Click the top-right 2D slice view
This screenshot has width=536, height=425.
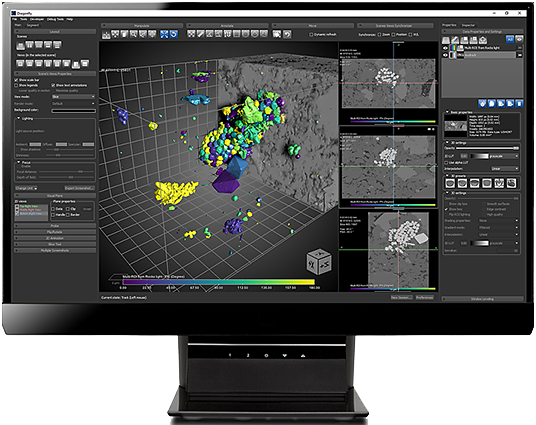[388, 82]
